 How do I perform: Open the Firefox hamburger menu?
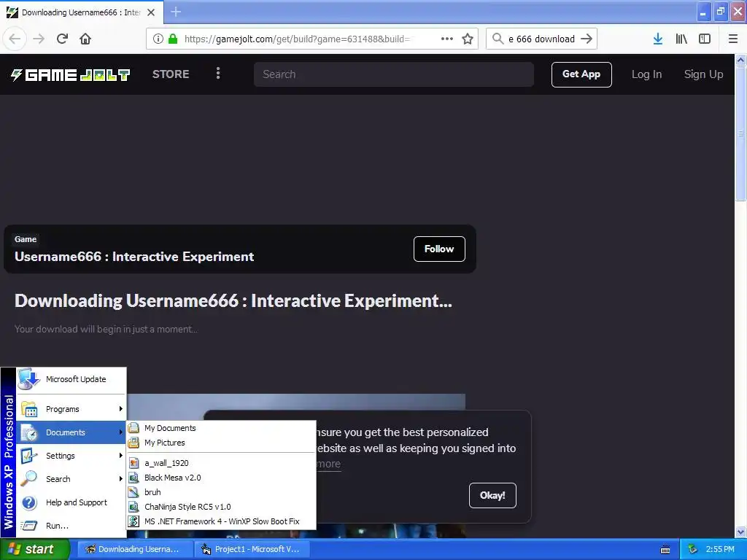click(733, 39)
